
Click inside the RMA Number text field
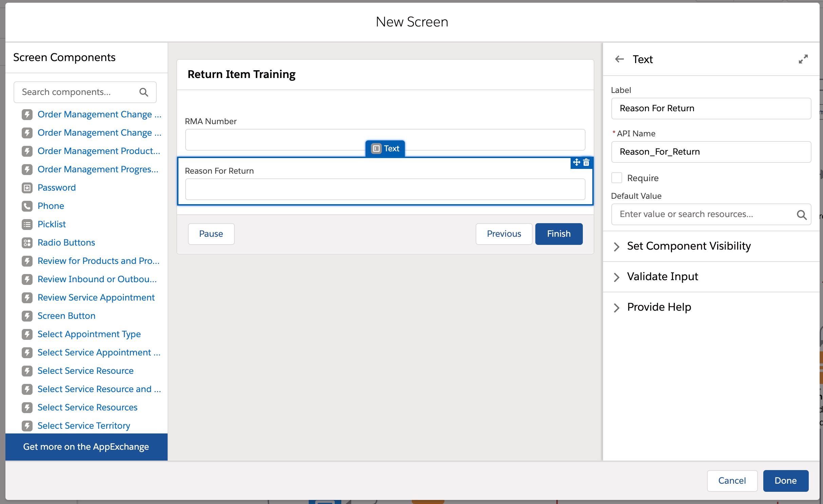385,139
